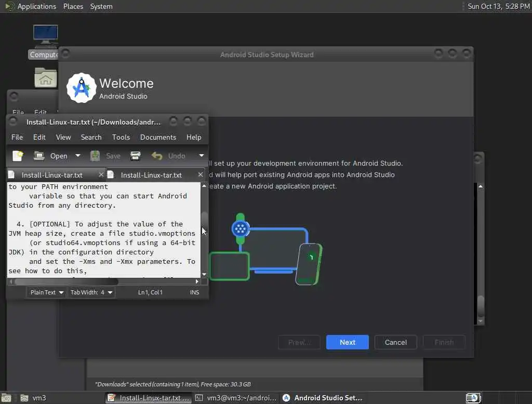
Task: Click the Ln 1, Col 1 status text
Action: pyautogui.click(x=150, y=292)
